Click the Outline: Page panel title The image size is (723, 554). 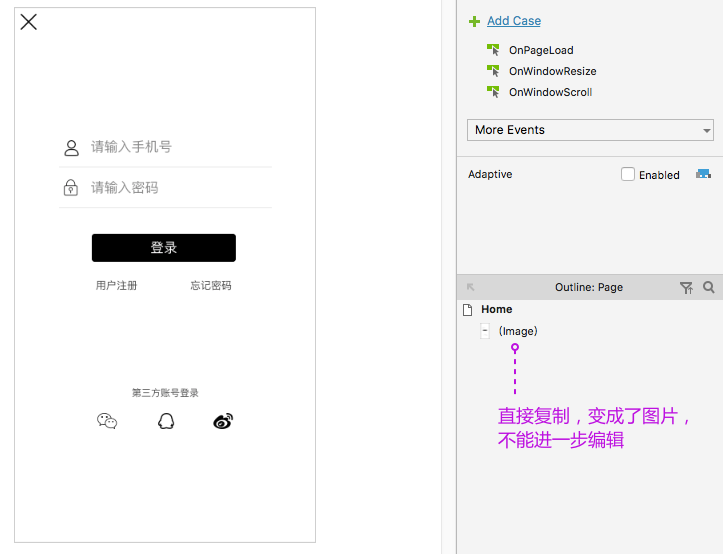(x=589, y=287)
